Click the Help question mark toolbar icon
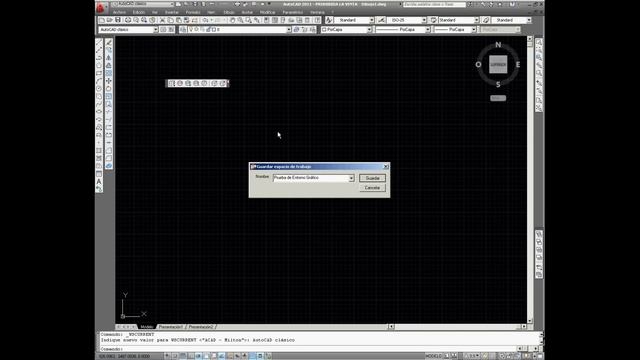The width and height of the screenshot is (640, 360). [318, 20]
